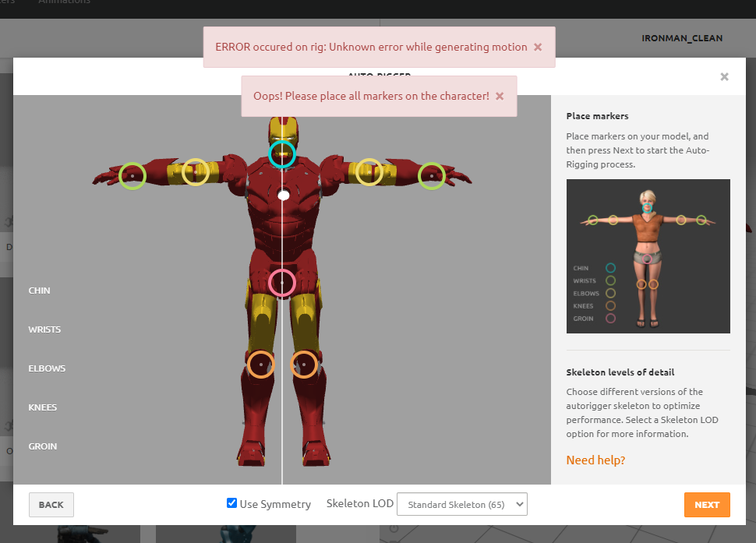Click the WRISTS label in the viewport
The width and height of the screenshot is (756, 543).
44,330
